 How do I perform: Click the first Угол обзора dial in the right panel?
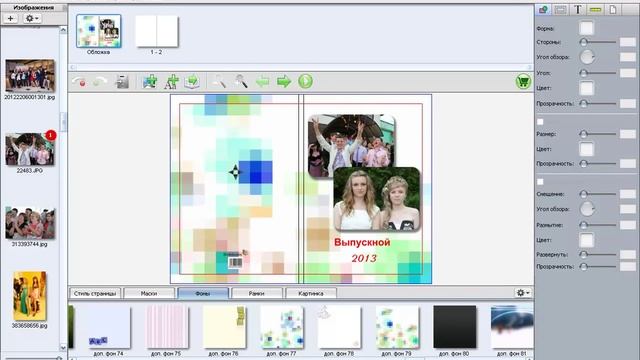point(587,57)
